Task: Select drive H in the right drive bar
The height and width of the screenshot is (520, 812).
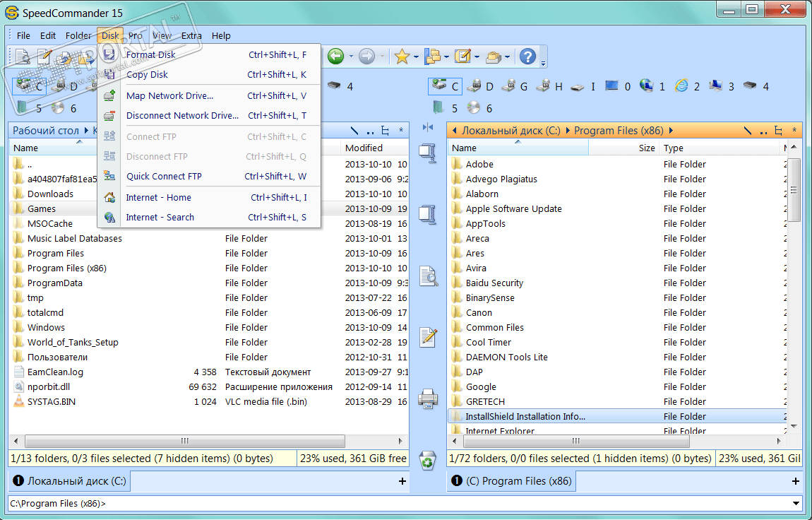Action: [x=549, y=86]
